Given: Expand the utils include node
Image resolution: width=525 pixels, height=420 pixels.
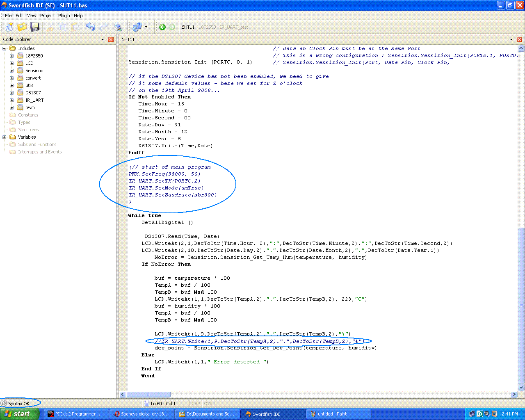Looking at the screenshot, I should coord(12,85).
